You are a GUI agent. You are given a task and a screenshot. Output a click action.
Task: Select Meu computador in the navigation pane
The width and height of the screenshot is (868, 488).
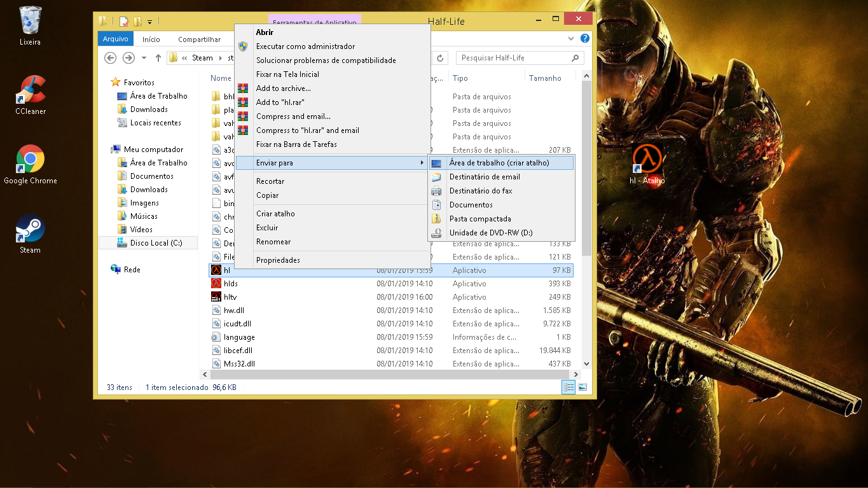click(148, 150)
